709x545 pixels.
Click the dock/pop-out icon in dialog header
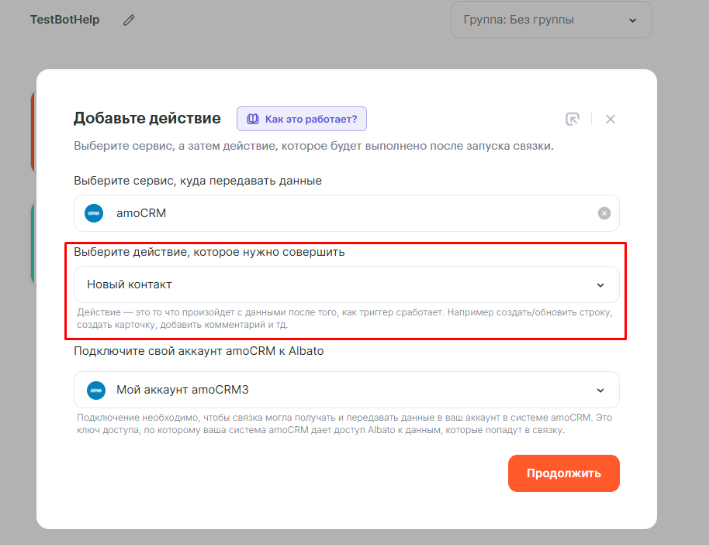572,119
